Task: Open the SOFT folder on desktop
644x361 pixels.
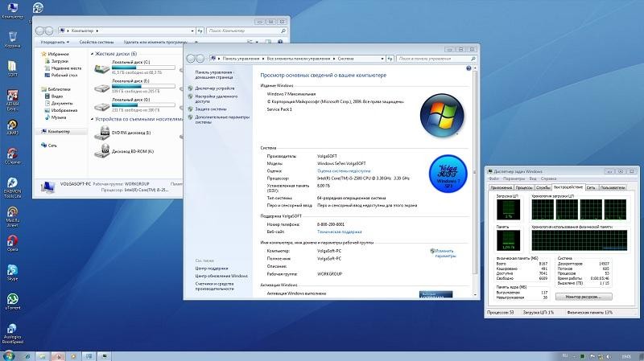Action: pos(12,69)
